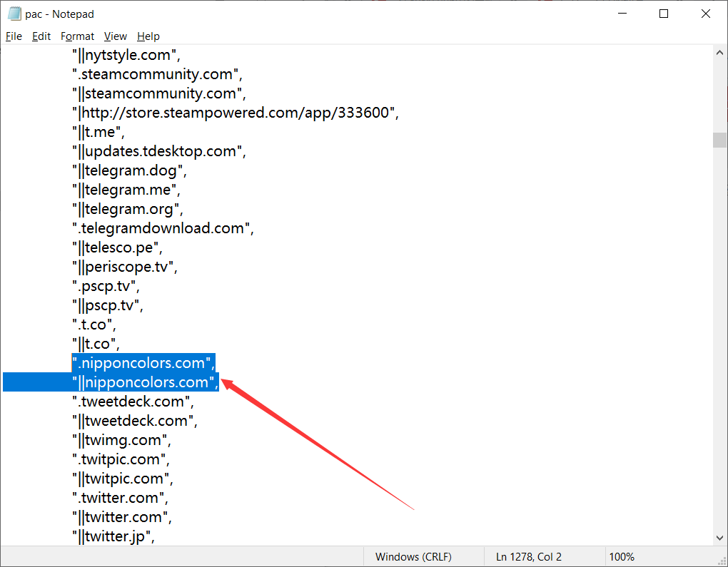Click the line ".telegramdownload.com"
This screenshot has width=728, height=567.
point(163,228)
